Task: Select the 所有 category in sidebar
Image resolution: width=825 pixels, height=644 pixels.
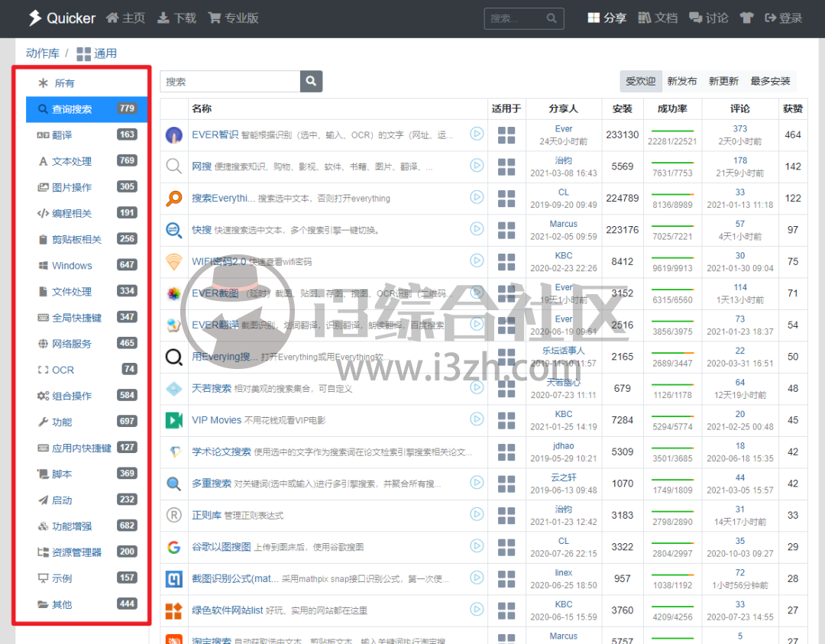Action: [87, 83]
